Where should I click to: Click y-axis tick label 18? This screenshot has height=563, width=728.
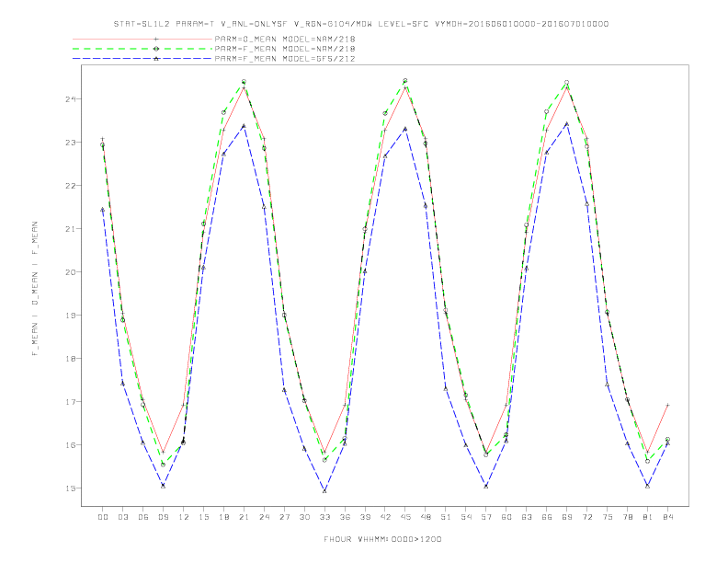70,358
